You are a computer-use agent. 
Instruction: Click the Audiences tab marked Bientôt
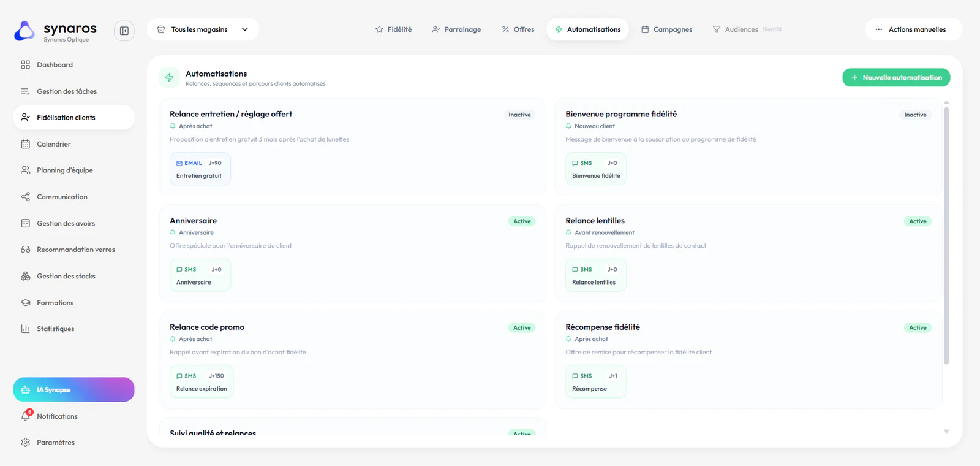[x=747, y=29]
